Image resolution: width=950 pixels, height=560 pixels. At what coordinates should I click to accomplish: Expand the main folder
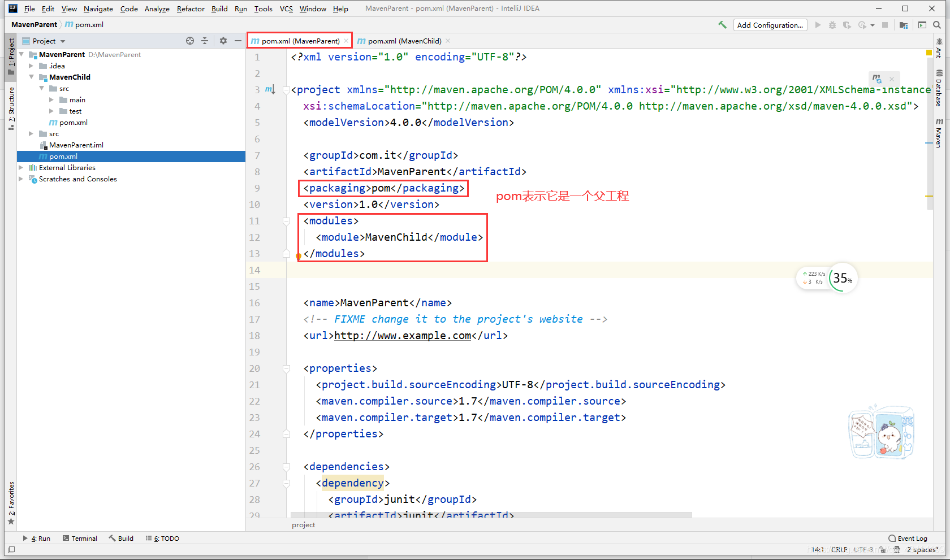click(51, 100)
